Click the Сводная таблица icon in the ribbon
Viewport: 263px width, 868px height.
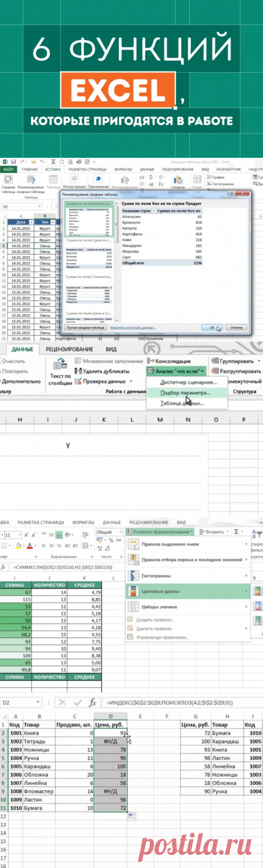click(x=7, y=184)
